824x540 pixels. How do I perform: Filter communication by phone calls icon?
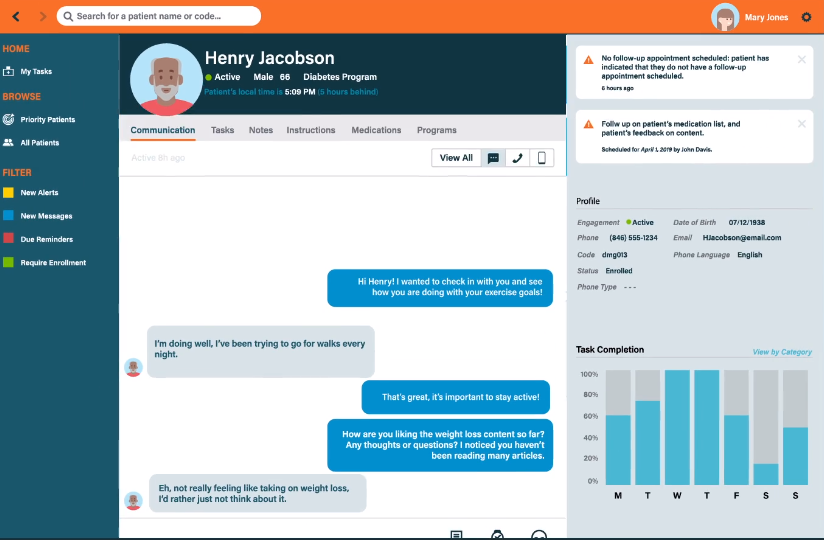tap(517, 158)
